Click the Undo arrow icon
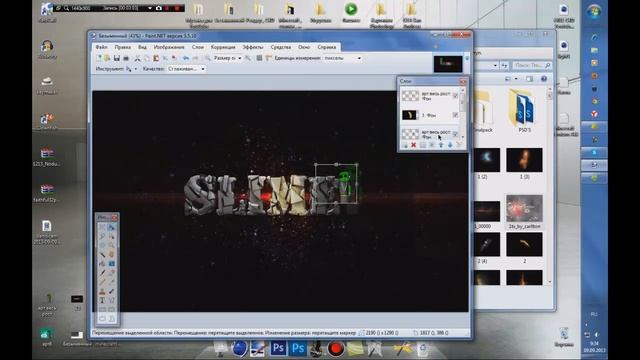This screenshot has height=360, width=640. [x=186, y=58]
